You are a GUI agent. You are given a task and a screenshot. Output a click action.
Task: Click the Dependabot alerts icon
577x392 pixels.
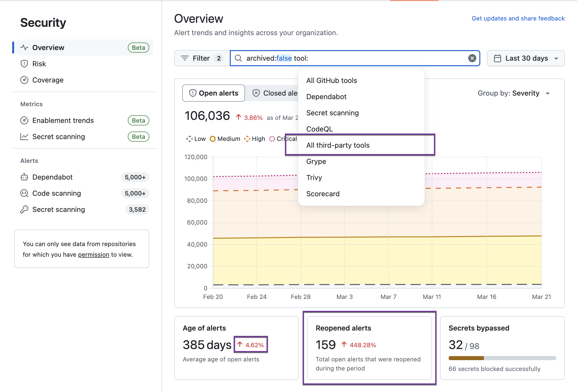(25, 177)
